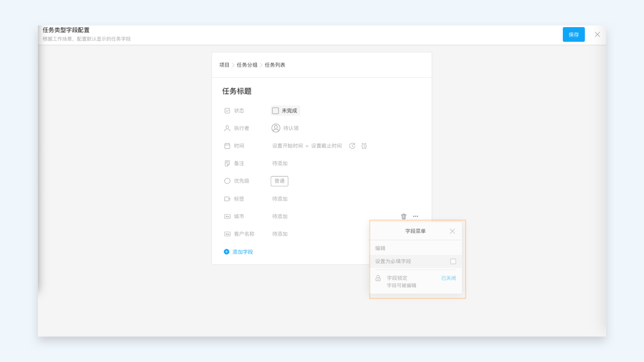The image size is (644, 362).
Task: Check the 设置为必填字段 checkbox
Action: pos(453,261)
